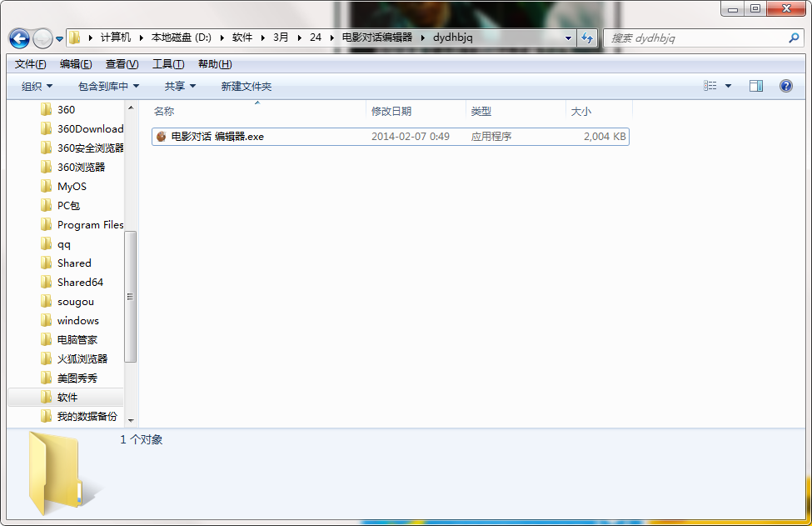
Task: Select 24 breadcrumb in address path
Action: [316, 38]
